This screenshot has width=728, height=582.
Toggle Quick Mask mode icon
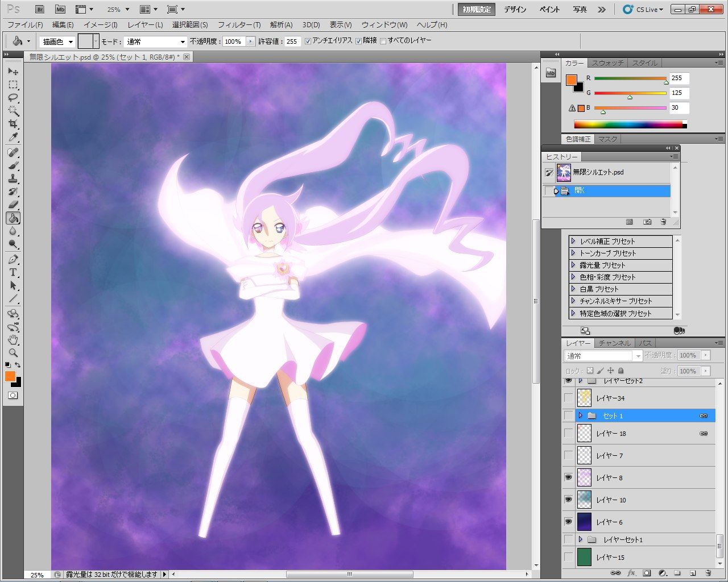[13, 395]
